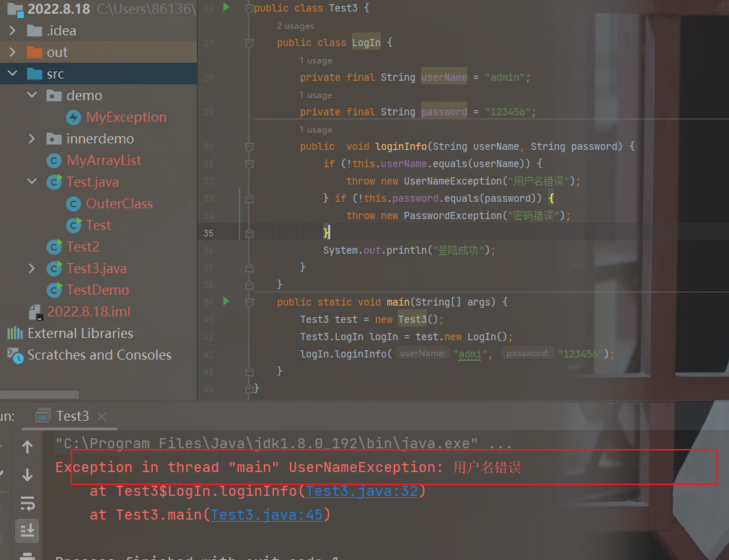
Task: Click the 2022.8.18.iml file icon
Action: pos(36,312)
